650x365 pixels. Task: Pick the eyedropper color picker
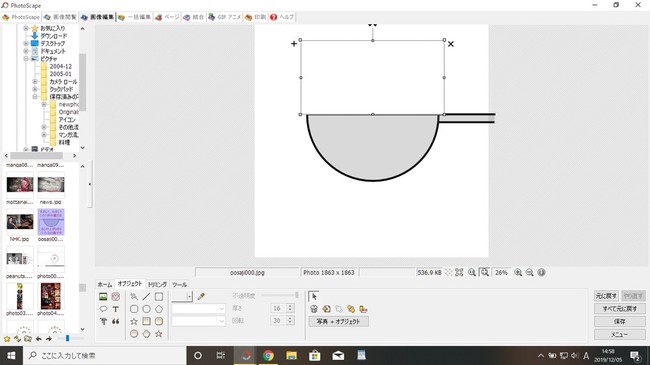pos(201,296)
